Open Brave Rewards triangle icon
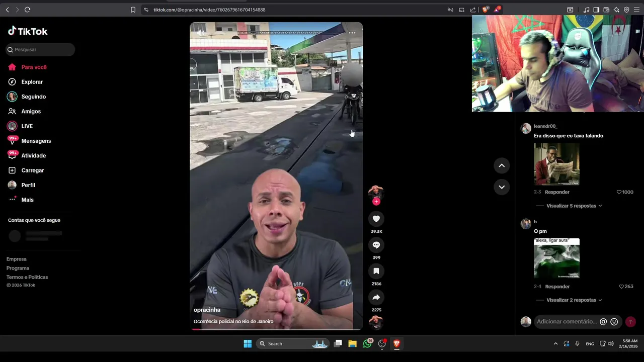 click(497, 10)
